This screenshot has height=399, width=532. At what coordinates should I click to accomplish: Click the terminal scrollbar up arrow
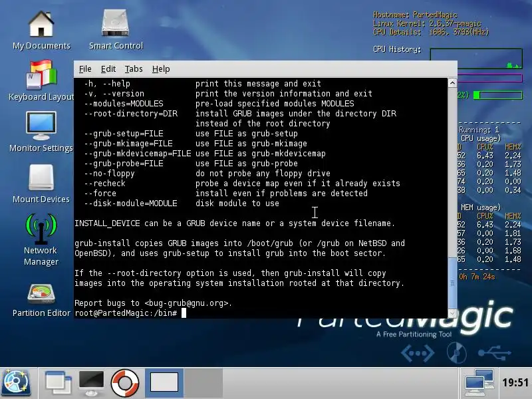pyautogui.click(x=452, y=82)
